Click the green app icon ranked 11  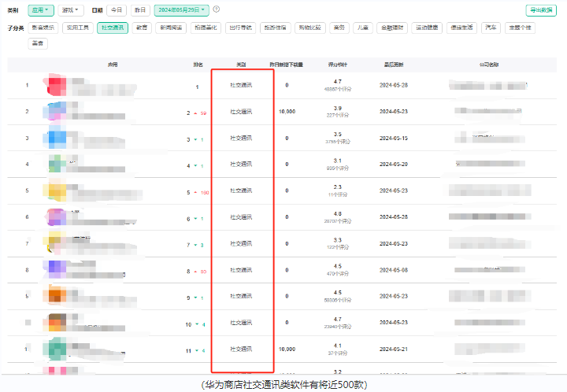pos(57,349)
